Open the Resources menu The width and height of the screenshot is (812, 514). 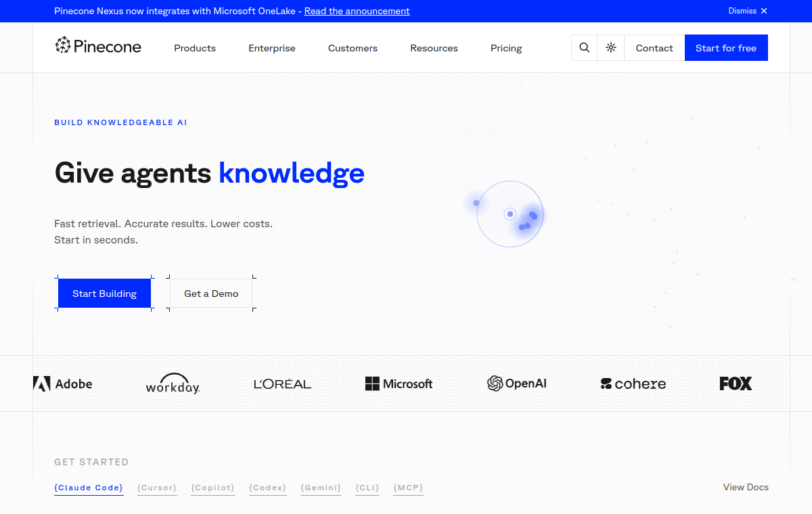tap(434, 48)
